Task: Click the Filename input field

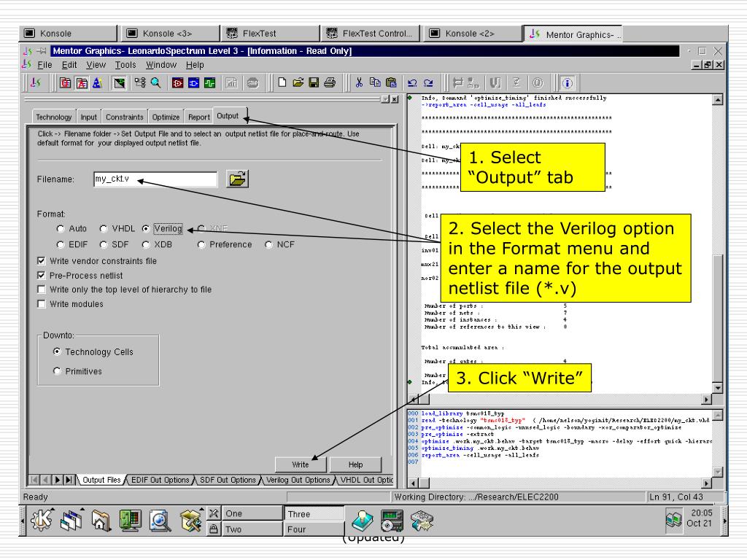Action: tap(155, 179)
